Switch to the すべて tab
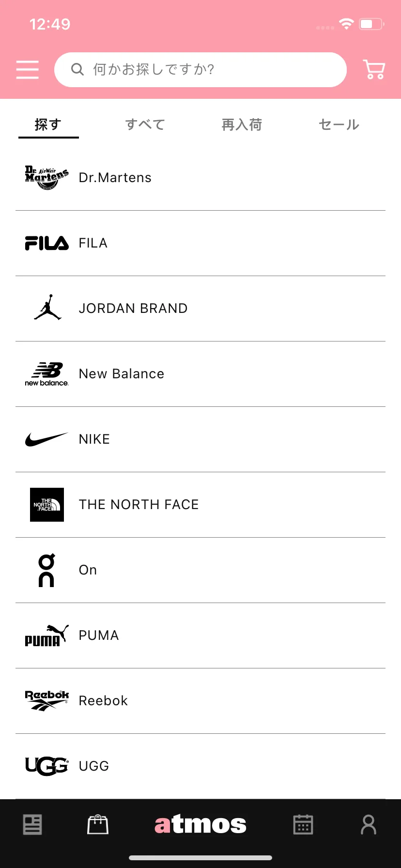 tap(145, 125)
